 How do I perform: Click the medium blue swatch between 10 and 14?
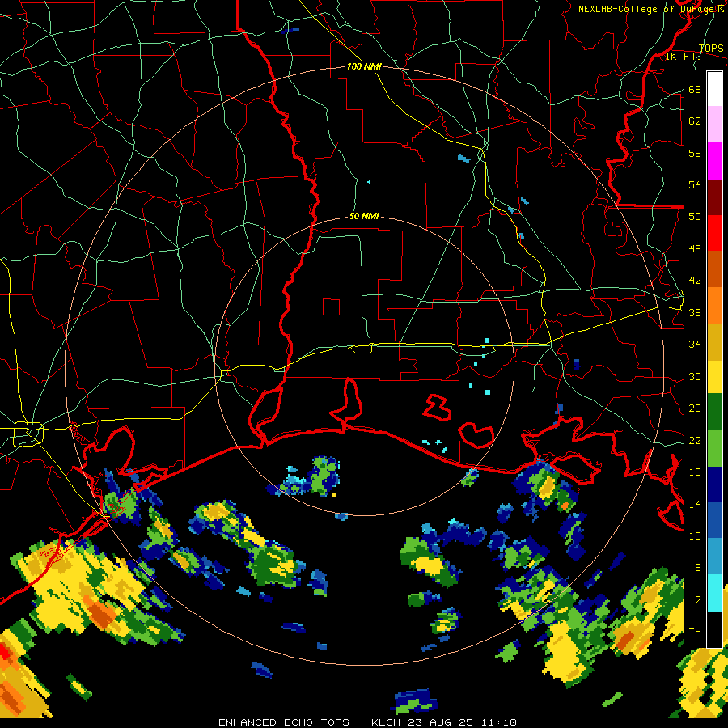714,520
